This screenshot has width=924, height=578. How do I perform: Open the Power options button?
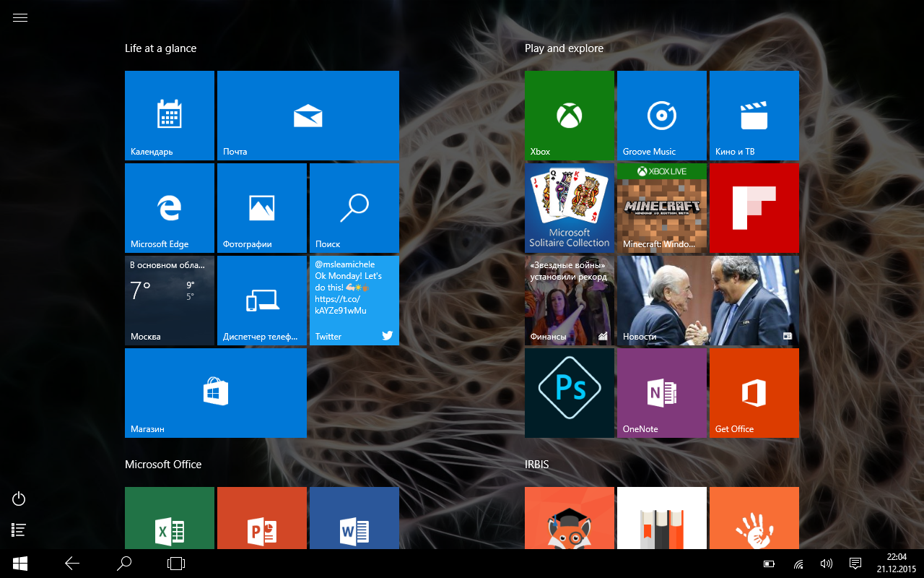pos(19,499)
